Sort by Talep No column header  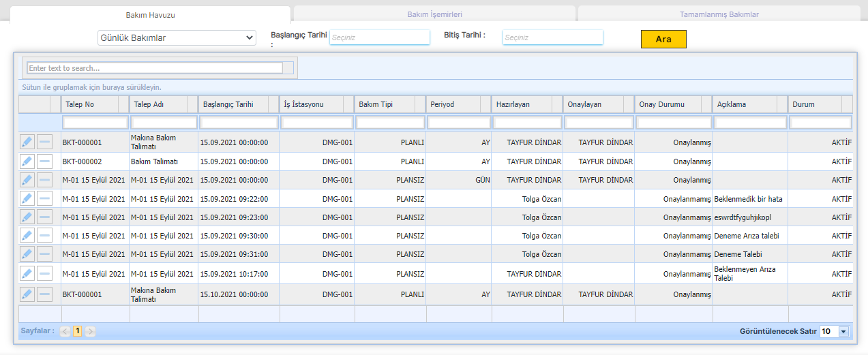click(x=95, y=104)
